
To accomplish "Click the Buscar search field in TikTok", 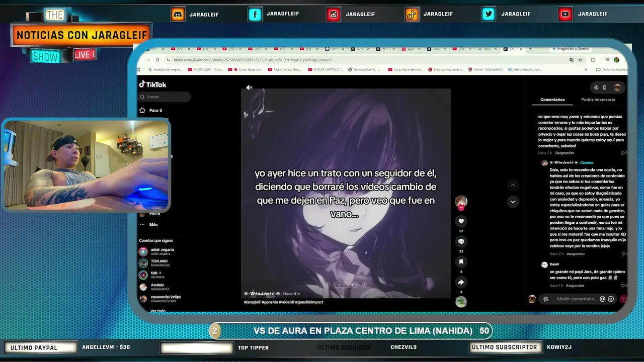I will [165, 97].
